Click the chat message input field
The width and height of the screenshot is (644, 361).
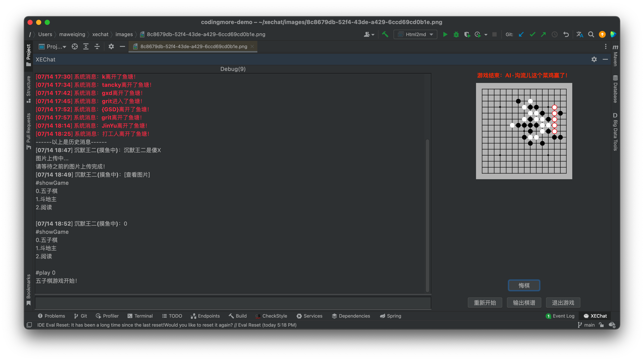[x=233, y=303]
